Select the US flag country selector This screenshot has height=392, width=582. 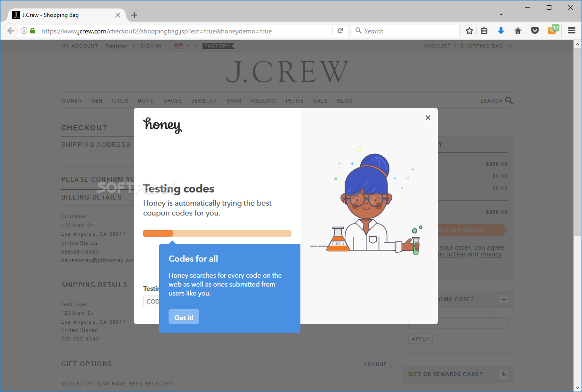(178, 46)
